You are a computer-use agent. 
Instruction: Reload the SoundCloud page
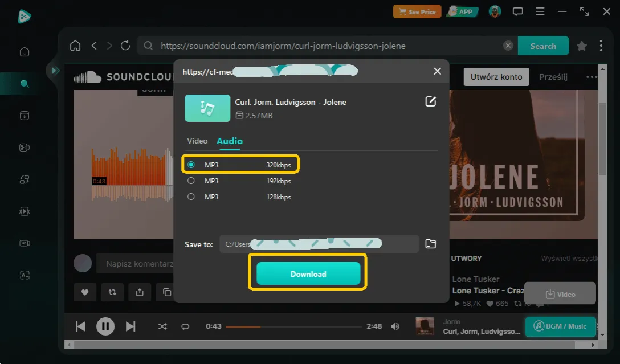coord(125,46)
